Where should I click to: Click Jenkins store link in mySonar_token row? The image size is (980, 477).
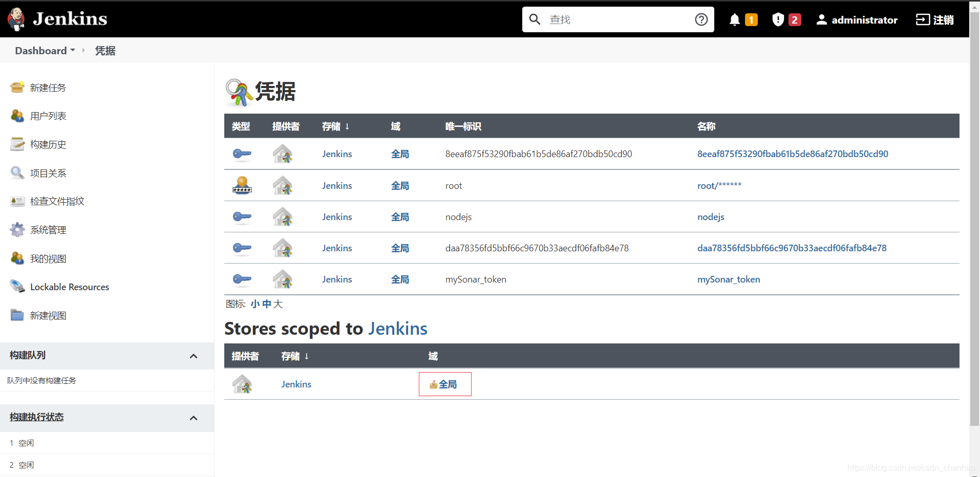337,279
